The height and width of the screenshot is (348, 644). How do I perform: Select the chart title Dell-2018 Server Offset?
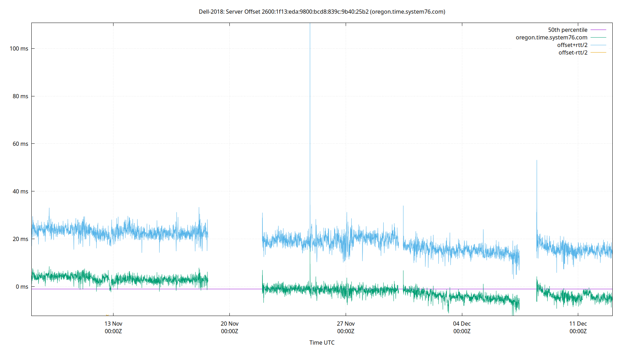click(x=322, y=12)
